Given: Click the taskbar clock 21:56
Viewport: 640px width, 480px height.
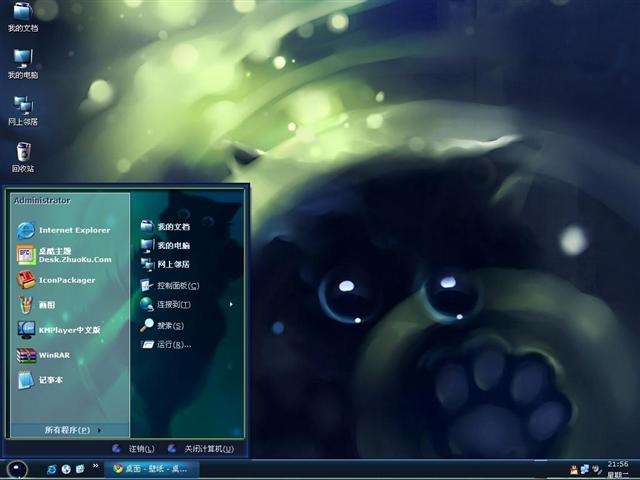Looking at the screenshot, I should 618,464.
